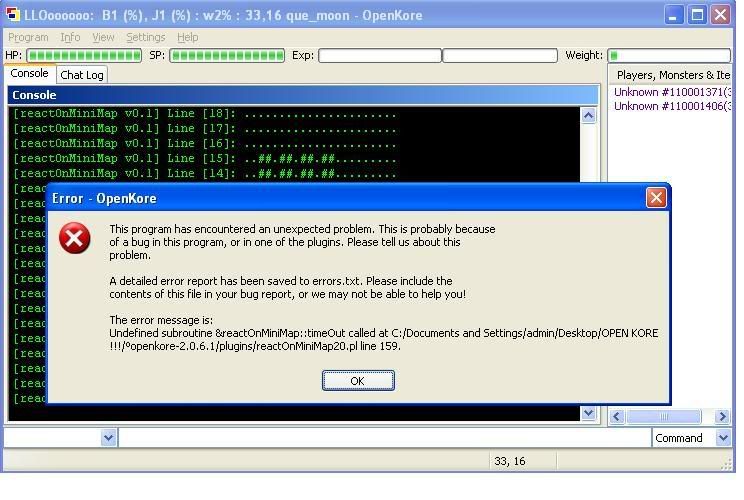The height and width of the screenshot is (500, 744).
Task: Click console line reactOnMiniMap Line [17]
Action: [x=204, y=129]
